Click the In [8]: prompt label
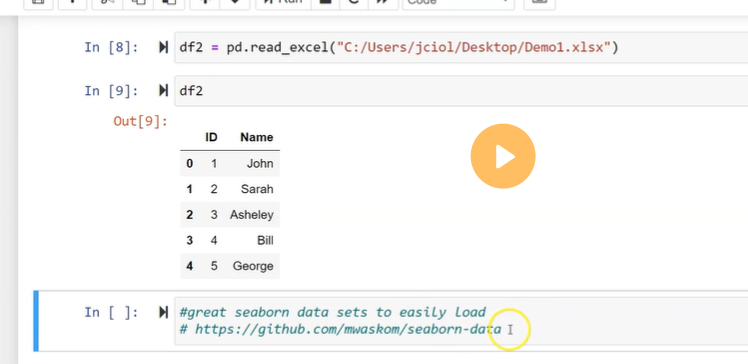Image resolution: width=748 pixels, height=364 pixels. tap(111, 47)
